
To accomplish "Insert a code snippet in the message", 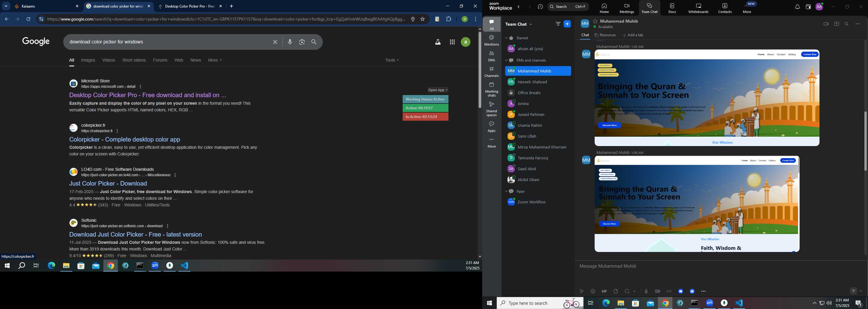I will pyautogui.click(x=669, y=291).
